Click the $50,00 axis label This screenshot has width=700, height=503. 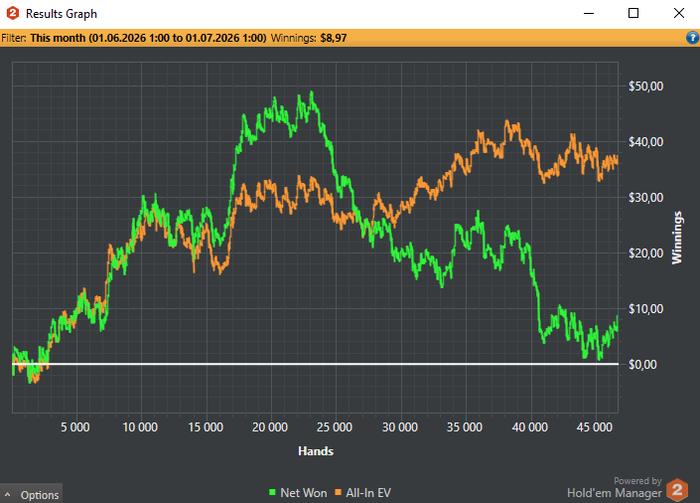[x=646, y=86]
